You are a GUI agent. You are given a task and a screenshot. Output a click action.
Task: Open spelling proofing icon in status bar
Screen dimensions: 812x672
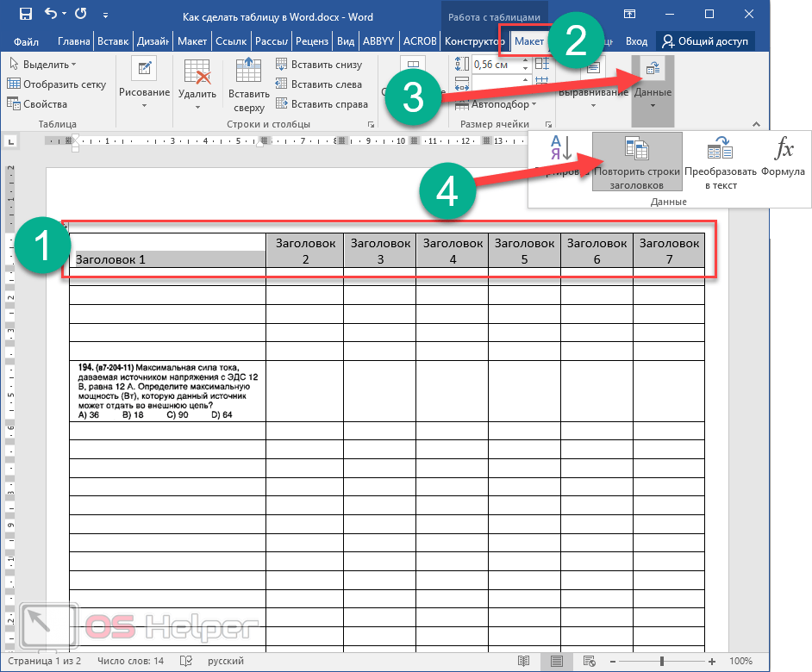(x=185, y=661)
